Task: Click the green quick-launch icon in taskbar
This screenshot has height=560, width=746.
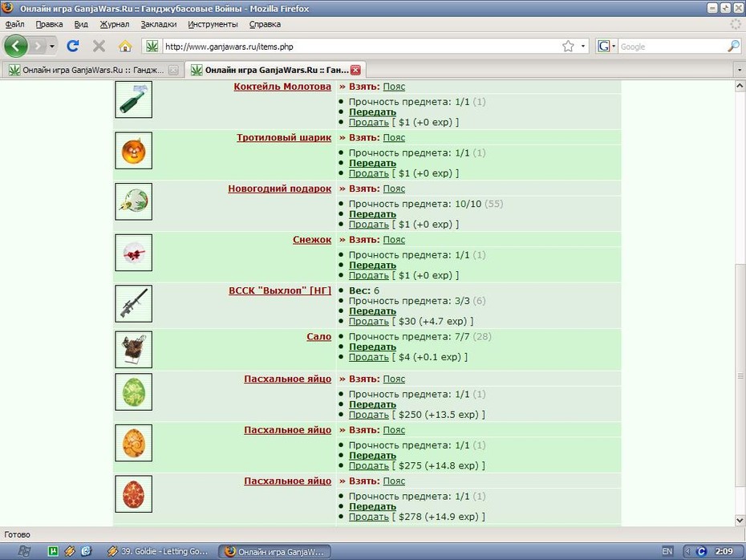Action: (x=53, y=551)
